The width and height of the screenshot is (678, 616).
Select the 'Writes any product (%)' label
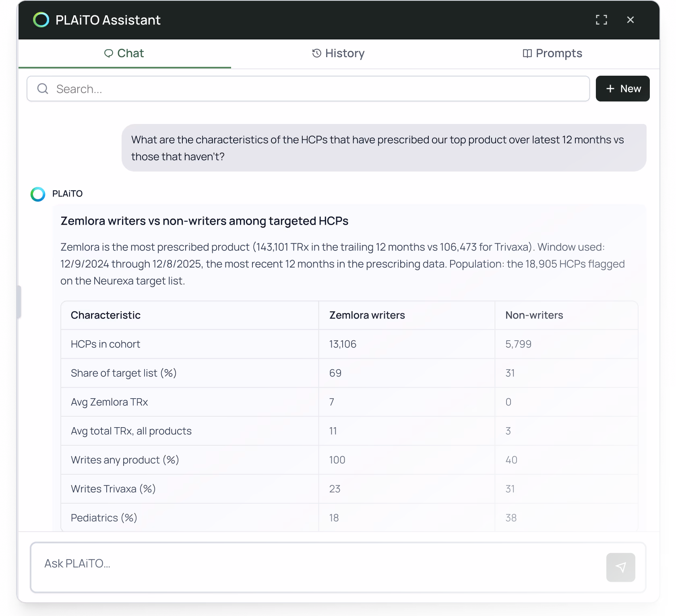pyautogui.click(x=125, y=460)
